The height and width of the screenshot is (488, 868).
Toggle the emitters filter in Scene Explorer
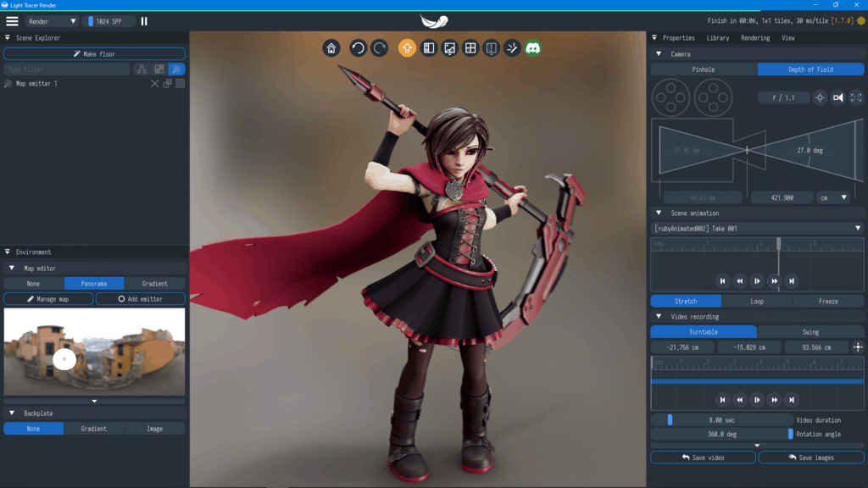(x=176, y=69)
